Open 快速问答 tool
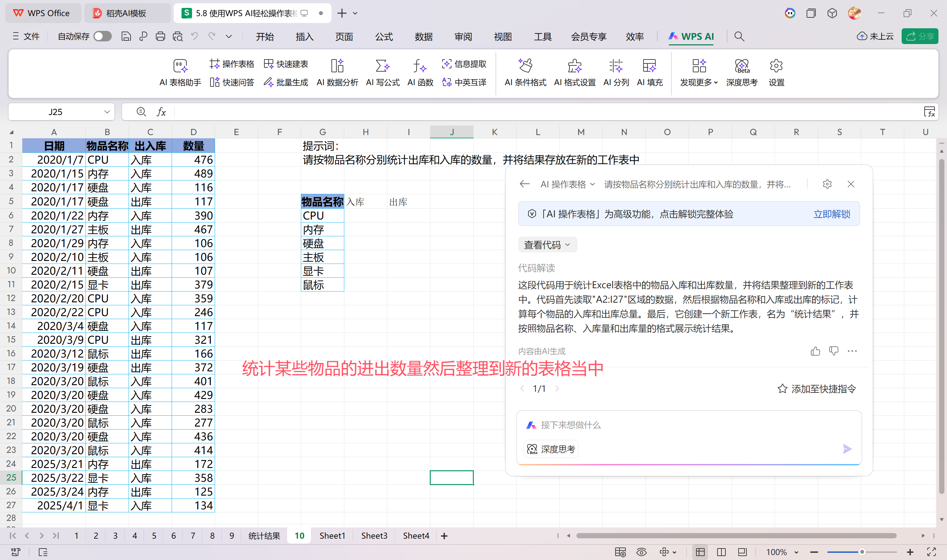947x560 pixels. point(232,82)
